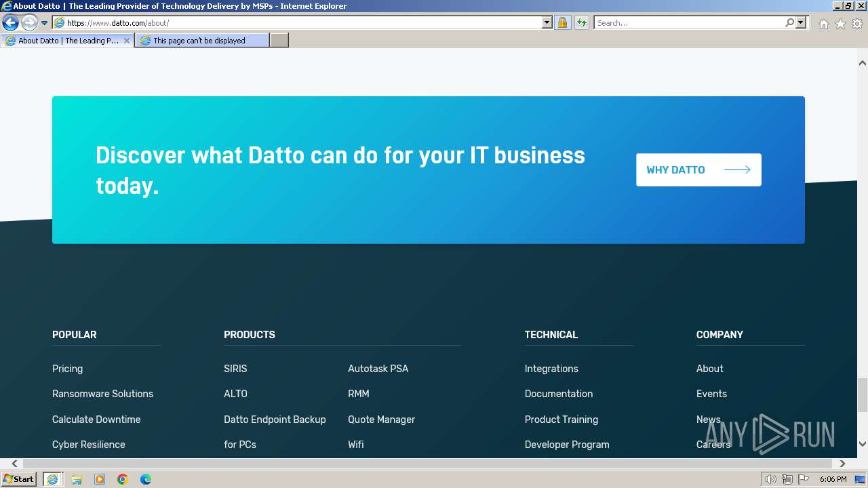Open the Documentation link
868x488 pixels.
559,394
